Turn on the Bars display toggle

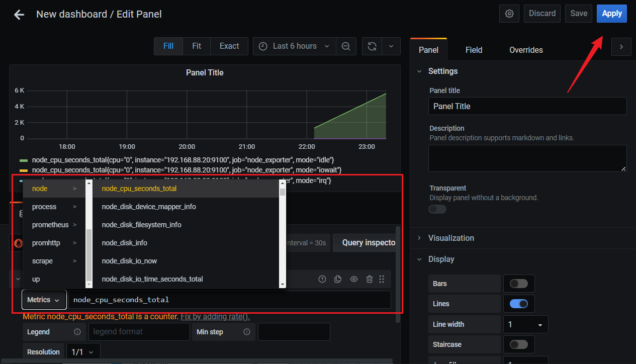click(x=518, y=284)
